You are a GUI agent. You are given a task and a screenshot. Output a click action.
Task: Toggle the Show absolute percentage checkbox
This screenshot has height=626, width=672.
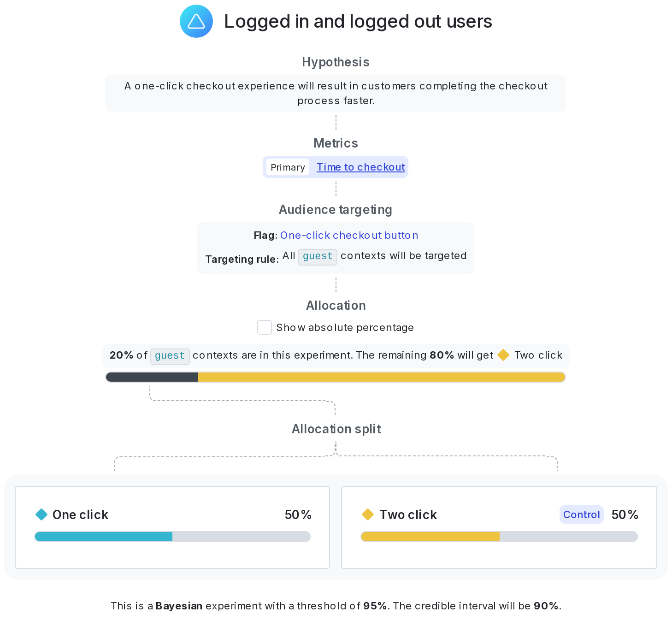point(265,327)
